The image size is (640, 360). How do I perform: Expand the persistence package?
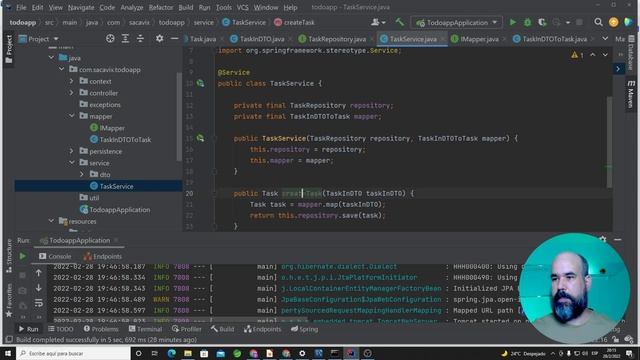point(72,151)
